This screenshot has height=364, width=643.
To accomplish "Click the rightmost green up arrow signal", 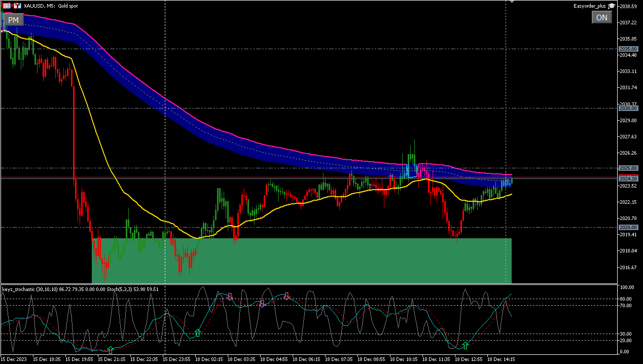I will pos(466,346).
